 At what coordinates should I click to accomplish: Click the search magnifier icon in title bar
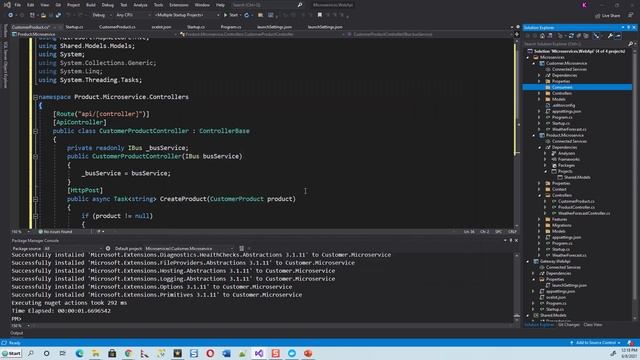pyautogui.click(x=300, y=5)
